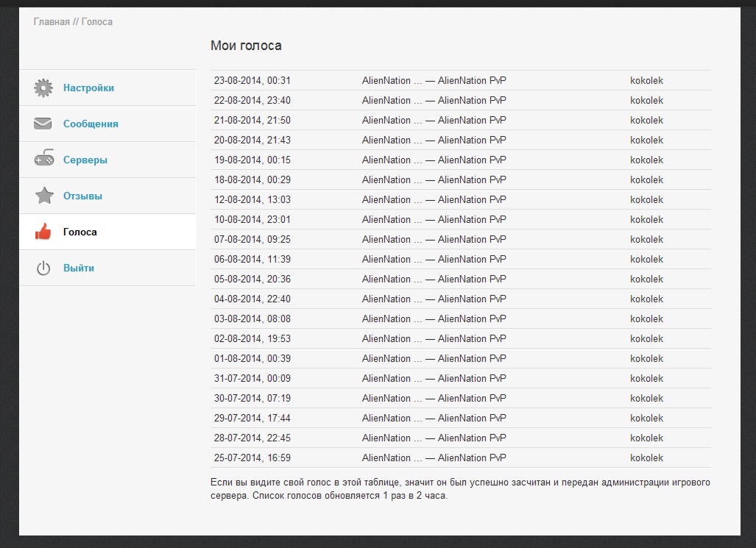Image resolution: width=756 pixels, height=548 pixels.
Task: Click the Голоса breadcrumb text
Action: (x=97, y=21)
